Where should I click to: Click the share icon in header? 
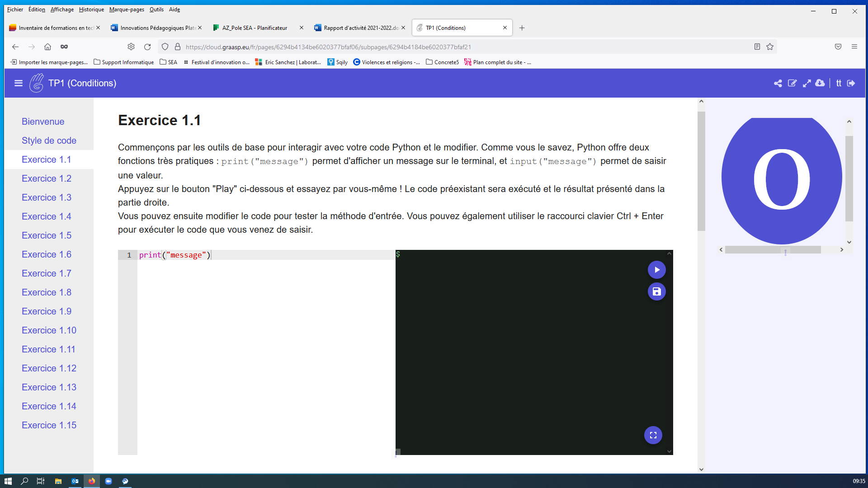778,83
